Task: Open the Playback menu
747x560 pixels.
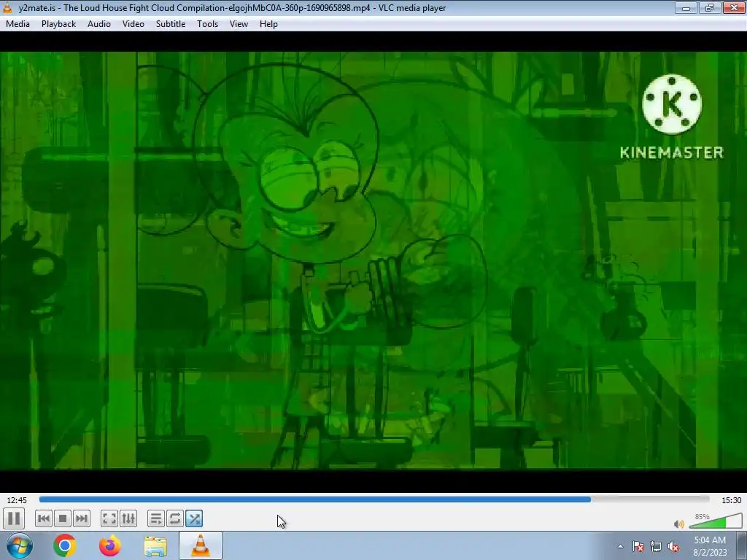Action: 58,24
